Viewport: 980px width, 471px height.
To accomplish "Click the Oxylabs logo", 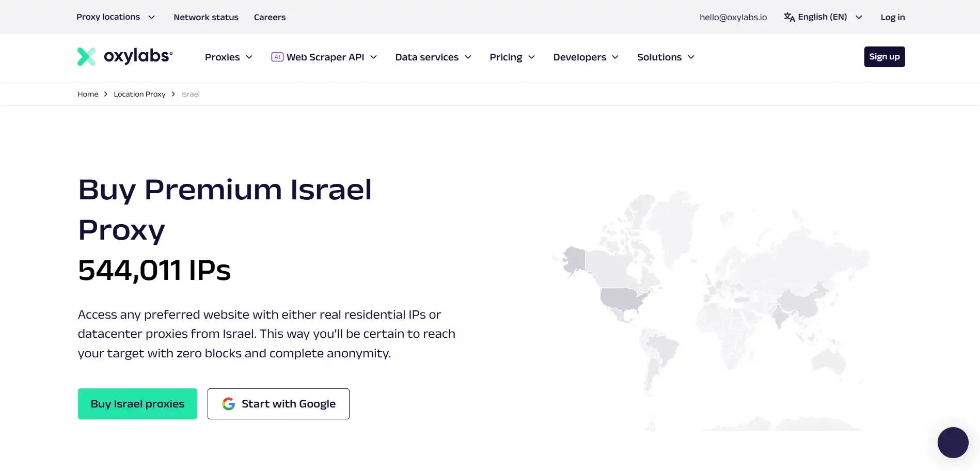I will pyautogui.click(x=125, y=56).
